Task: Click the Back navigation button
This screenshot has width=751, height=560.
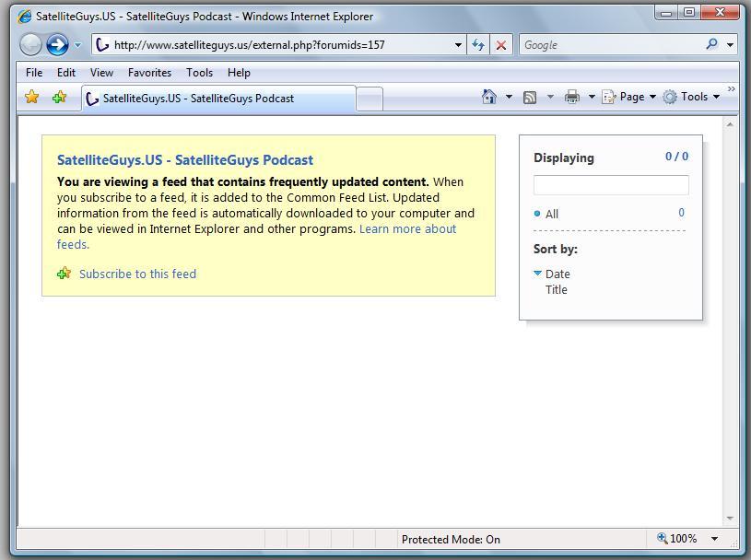Action: coord(30,44)
